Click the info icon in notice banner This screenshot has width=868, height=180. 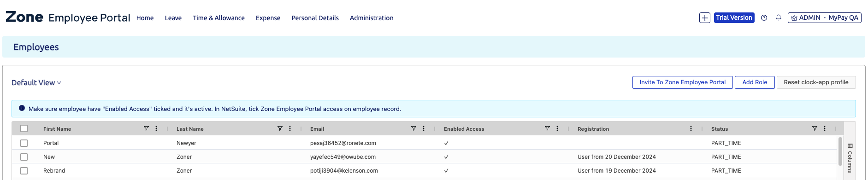click(22, 108)
